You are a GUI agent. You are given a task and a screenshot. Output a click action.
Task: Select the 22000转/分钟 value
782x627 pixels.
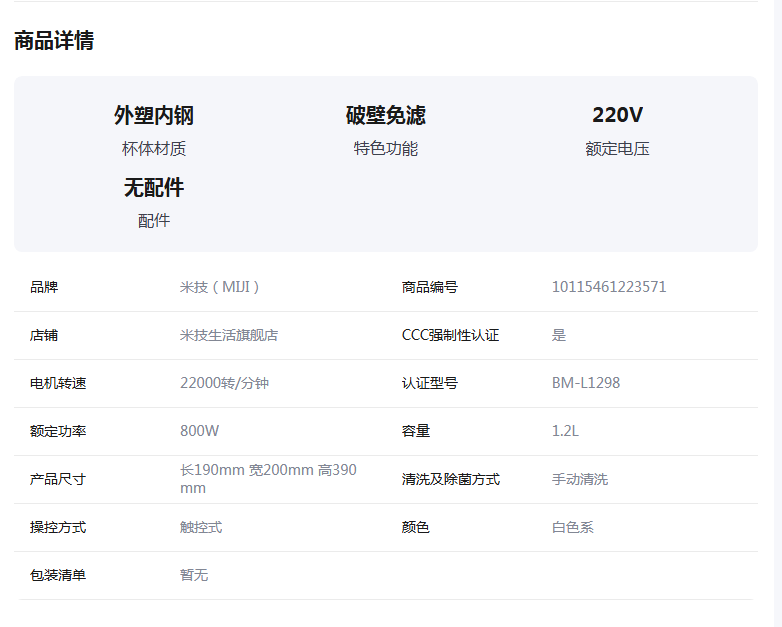224,383
